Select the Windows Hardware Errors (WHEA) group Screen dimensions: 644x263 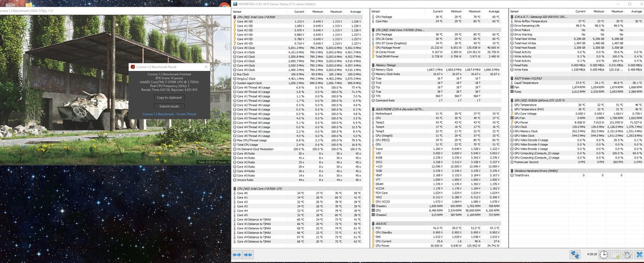tap(576, 170)
